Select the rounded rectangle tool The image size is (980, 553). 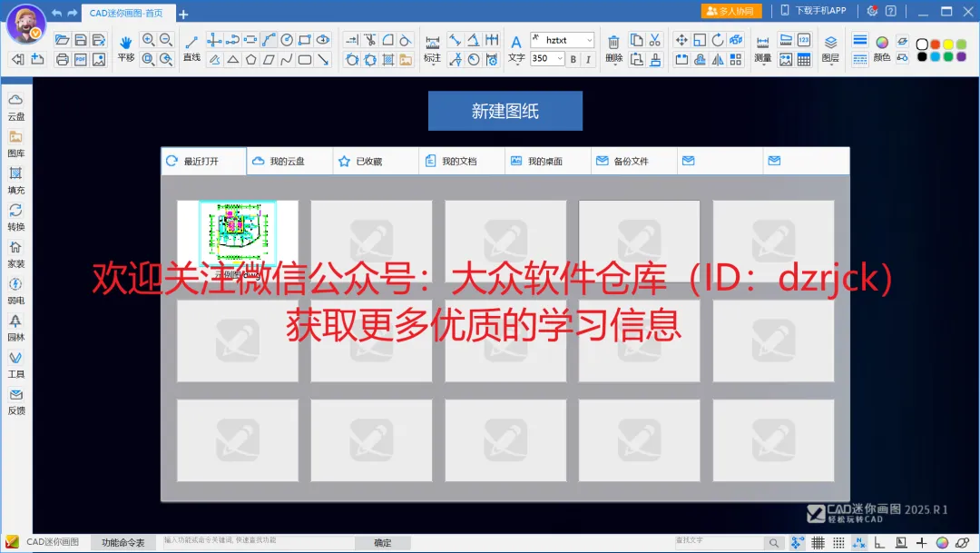click(304, 59)
